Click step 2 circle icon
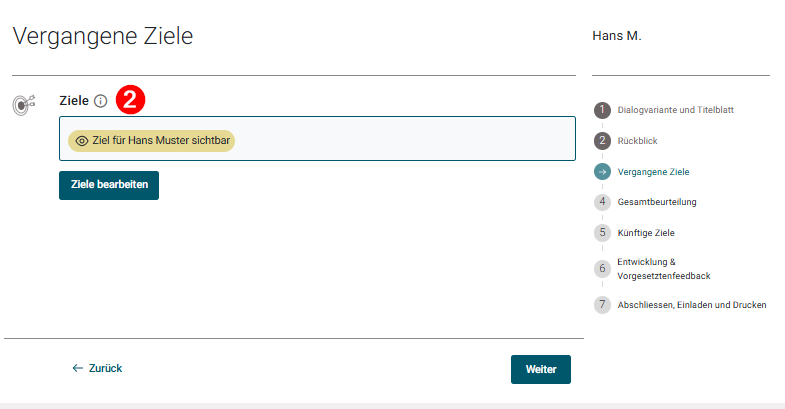Screen dimensions: 785x409 pyautogui.click(x=602, y=141)
